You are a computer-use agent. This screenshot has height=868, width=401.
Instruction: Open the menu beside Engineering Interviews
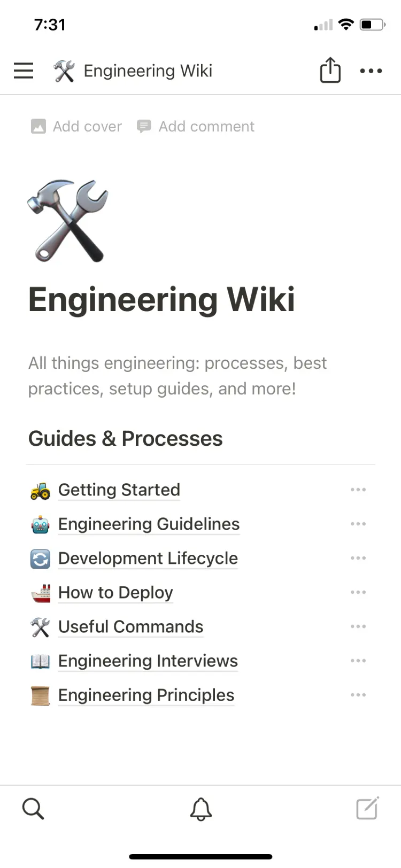tap(358, 661)
